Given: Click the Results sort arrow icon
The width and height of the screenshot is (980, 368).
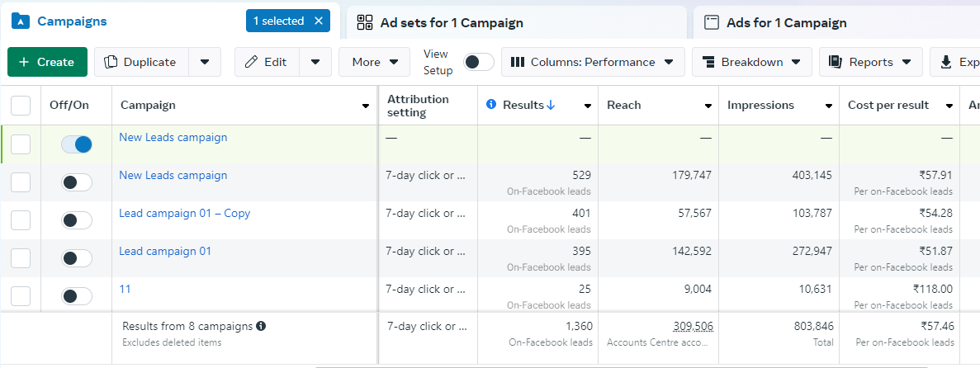Looking at the screenshot, I should coord(552,105).
